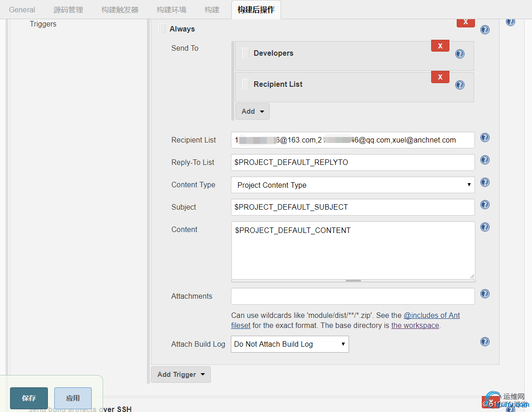Open the workspace link
Image resolution: width=532 pixels, height=412 pixels.
[415, 325]
